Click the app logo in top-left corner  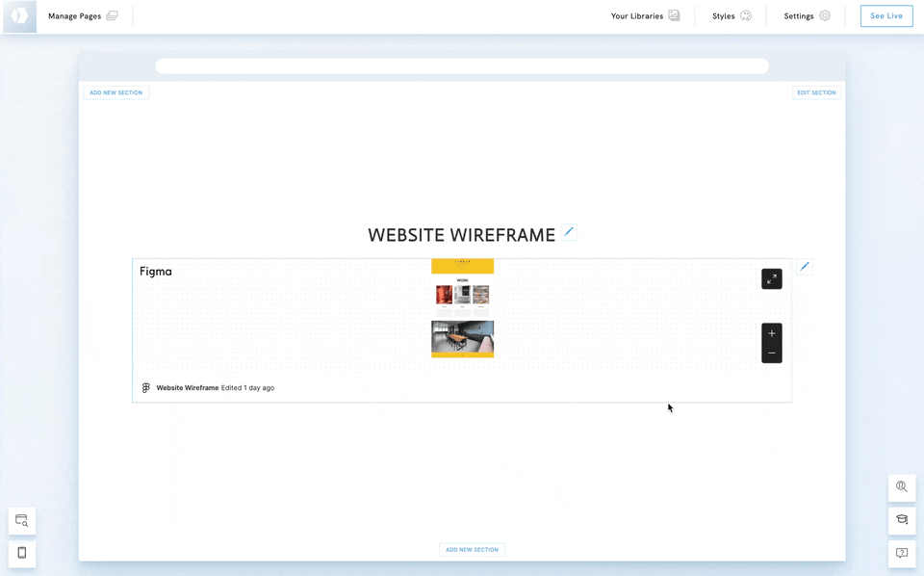[19, 16]
